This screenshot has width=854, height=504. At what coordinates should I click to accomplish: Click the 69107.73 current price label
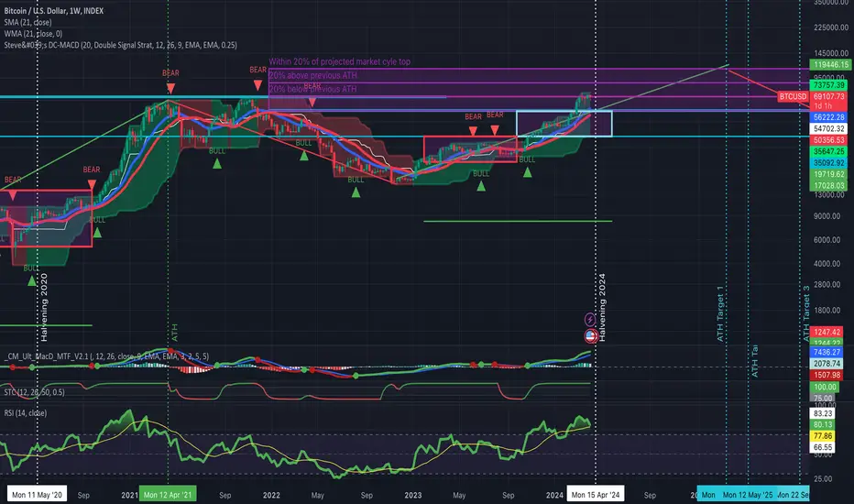pos(828,96)
